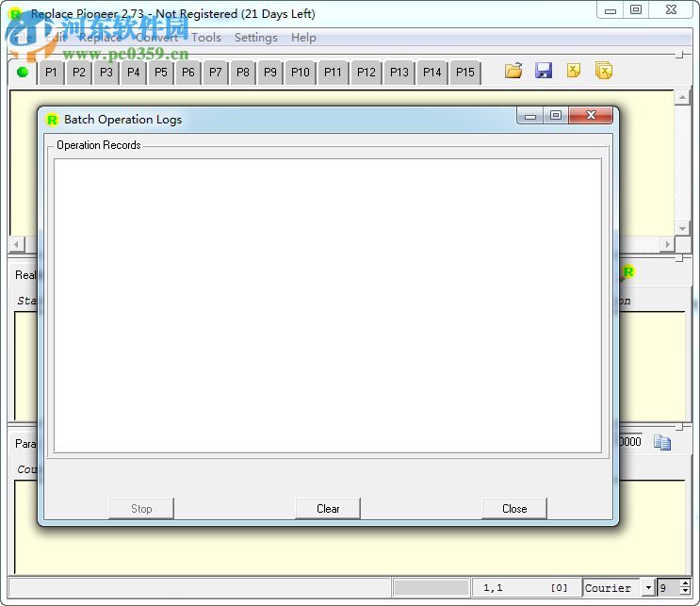This screenshot has width=700, height=606.
Task: Open file with the folder icon
Action: tap(513, 71)
